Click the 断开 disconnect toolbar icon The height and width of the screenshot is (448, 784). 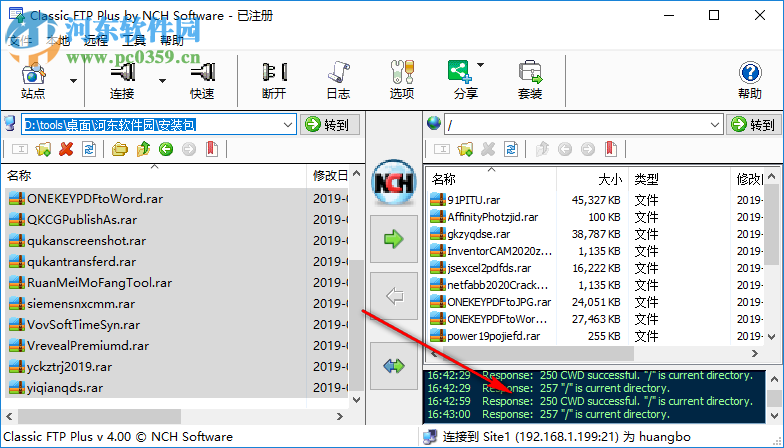pos(274,80)
